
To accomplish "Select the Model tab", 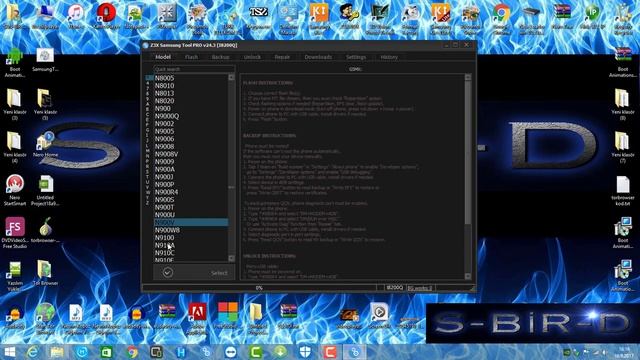I will click(x=163, y=57).
